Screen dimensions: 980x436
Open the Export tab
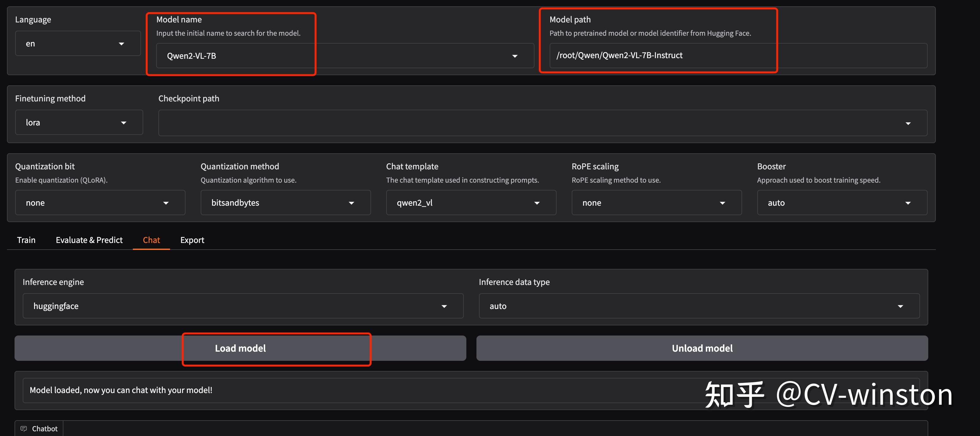click(x=192, y=240)
